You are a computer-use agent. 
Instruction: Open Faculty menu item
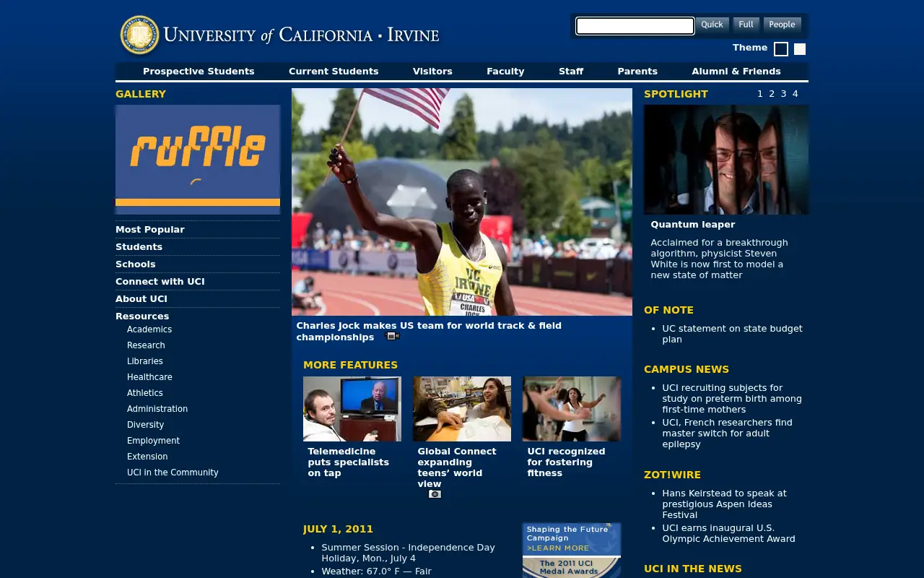tap(505, 72)
